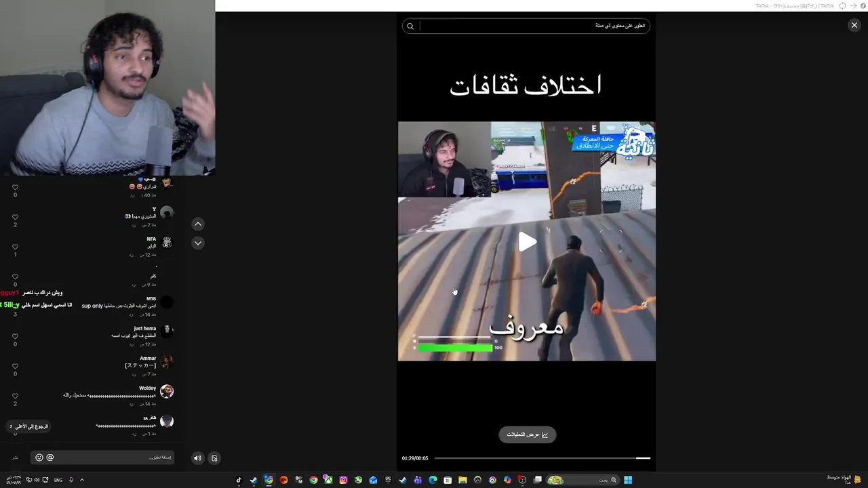Open emoji picker in comment box
Screen dimensions: 868x488
pos(39,457)
